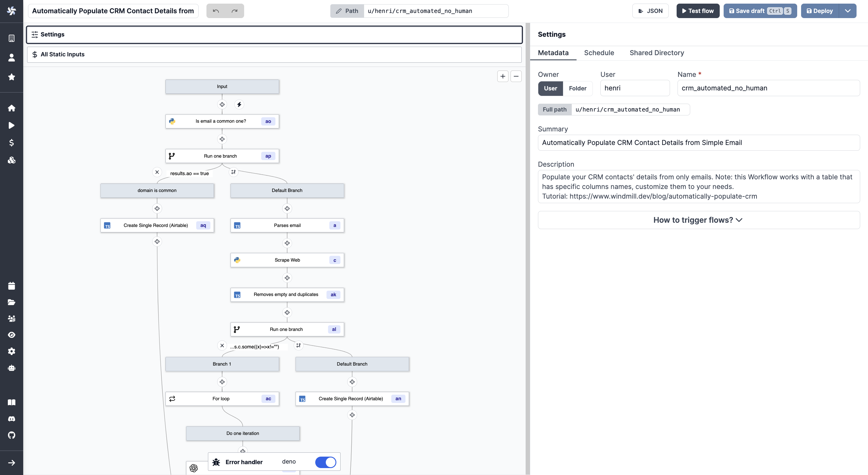Toggle the Error handler switch

tap(325, 462)
